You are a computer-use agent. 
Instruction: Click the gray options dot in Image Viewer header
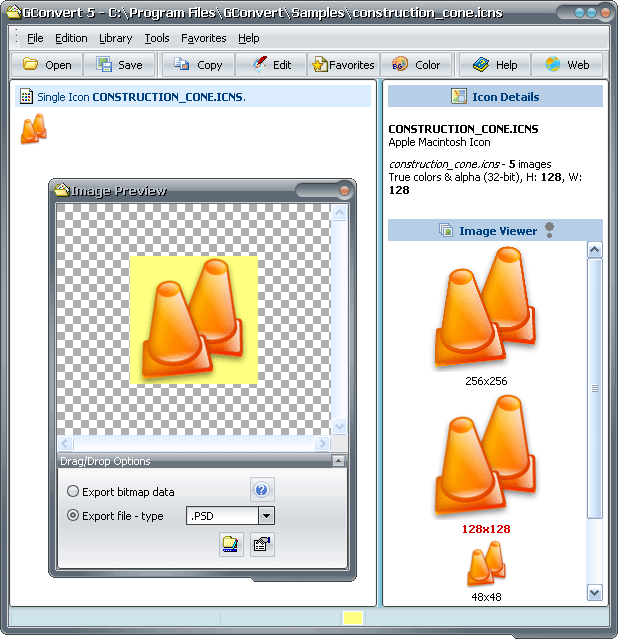click(550, 230)
